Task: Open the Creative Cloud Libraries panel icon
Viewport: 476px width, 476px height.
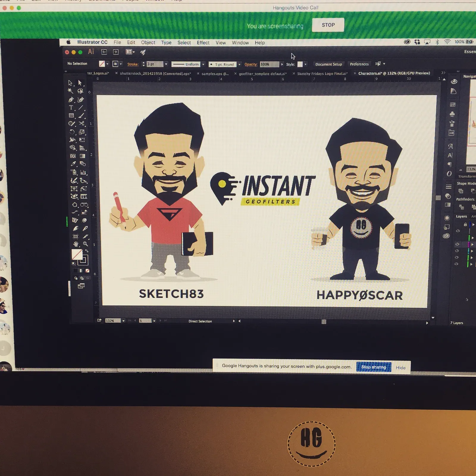Action: coord(446,236)
